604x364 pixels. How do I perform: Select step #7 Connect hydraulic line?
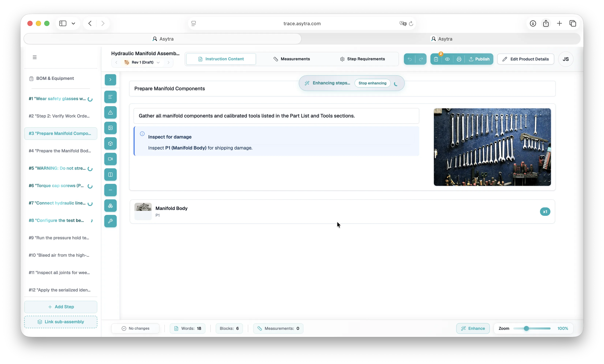pyautogui.click(x=61, y=203)
